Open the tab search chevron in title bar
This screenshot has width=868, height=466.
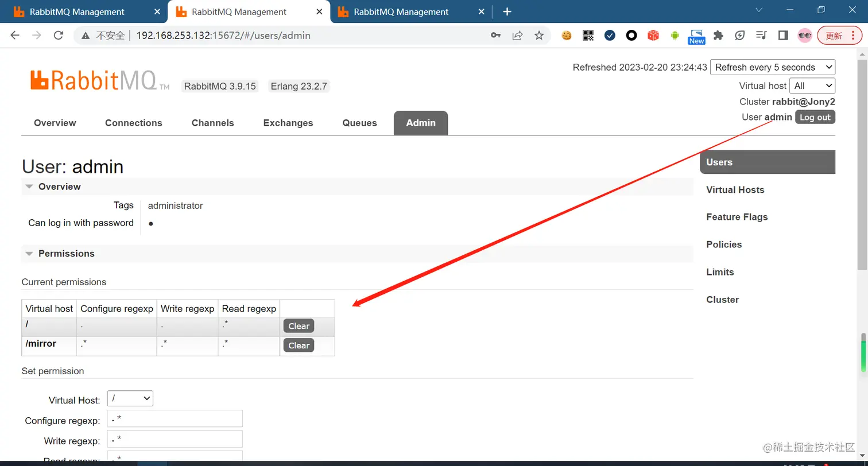[x=759, y=10]
